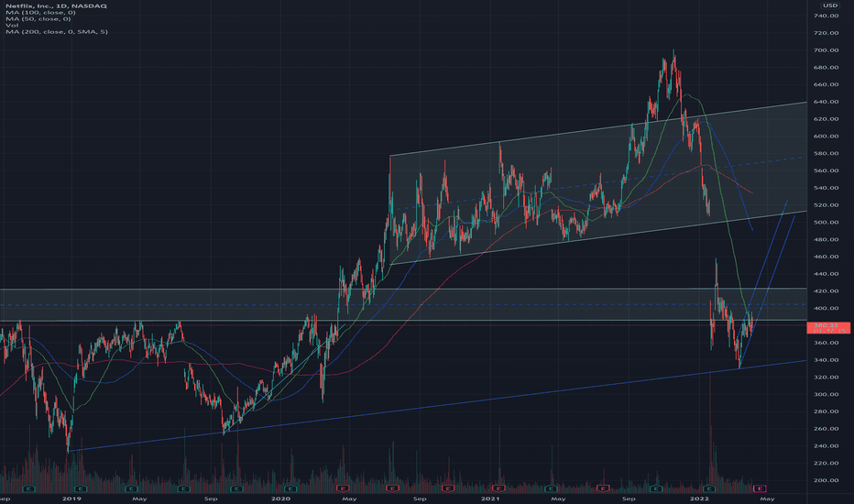Click the red July 2021 earnings marker
The image size is (854, 504).
[x=602, y=488]
